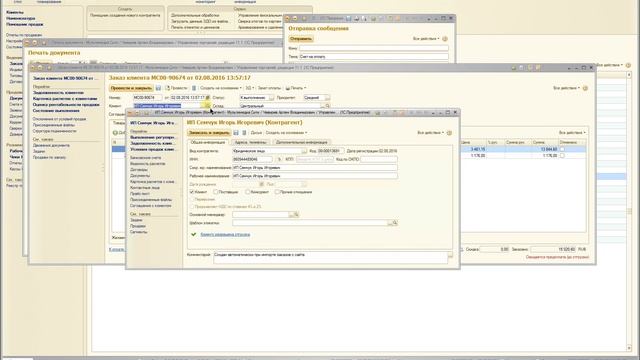Open help in the Отправка сообщения window
Viewport: 640px width, 360px height.
pyautogui.click(x=445, y=39)
